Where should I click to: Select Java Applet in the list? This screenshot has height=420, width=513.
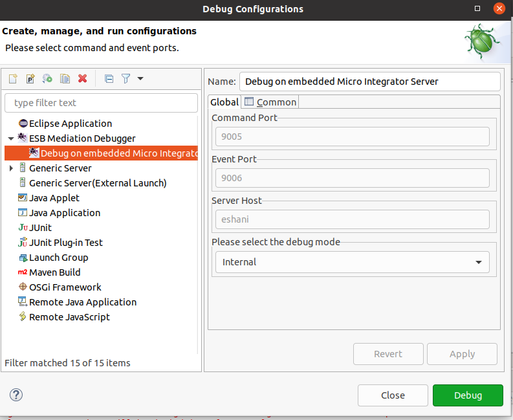[54, 198]
